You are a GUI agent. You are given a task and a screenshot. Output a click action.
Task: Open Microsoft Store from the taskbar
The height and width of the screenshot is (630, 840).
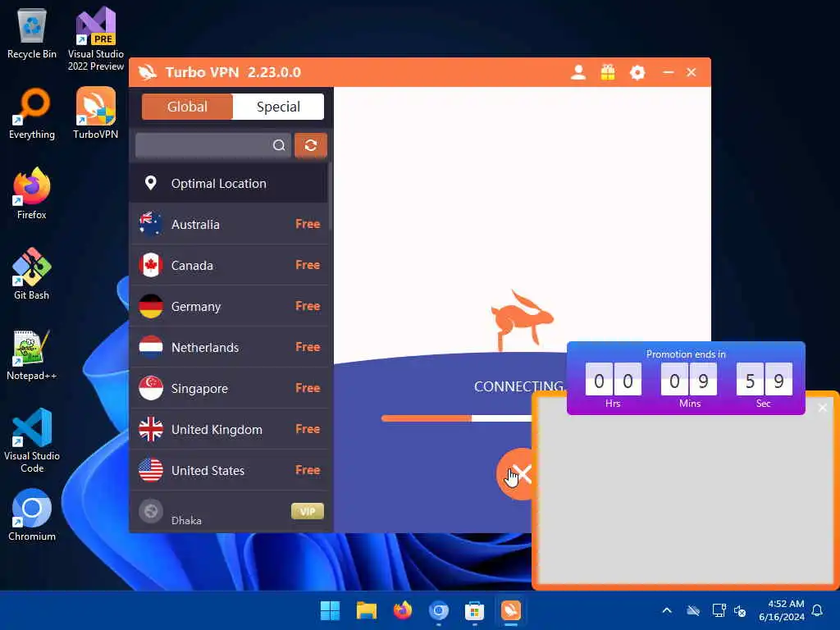coord(475,610)
